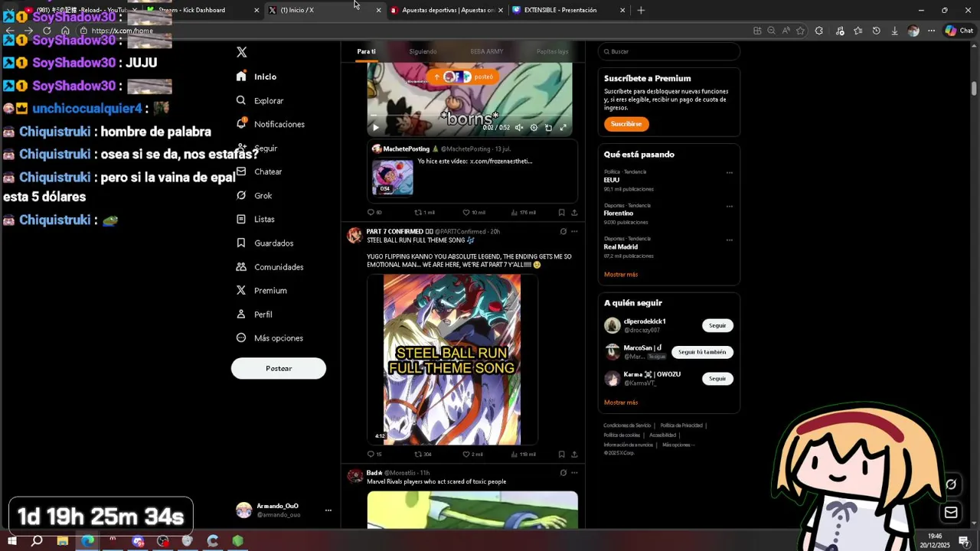
Task: Switch to the Siguiendo tab
Action: point(423,51)
